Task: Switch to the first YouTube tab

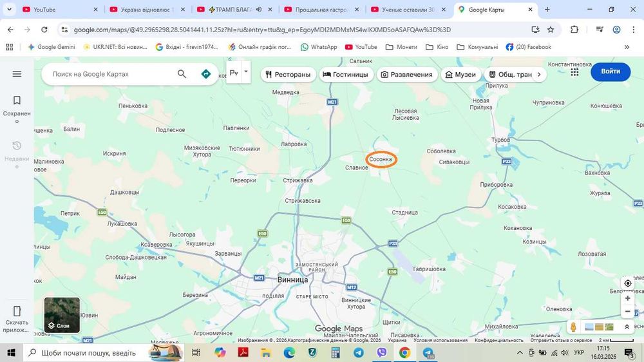Action: 61,10
